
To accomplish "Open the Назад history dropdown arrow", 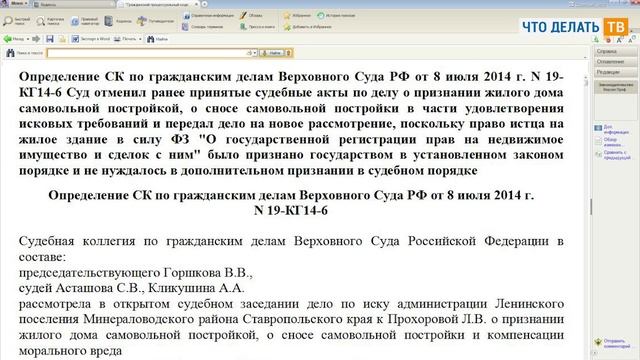I will pyautogui.click(x=28, y=39).
